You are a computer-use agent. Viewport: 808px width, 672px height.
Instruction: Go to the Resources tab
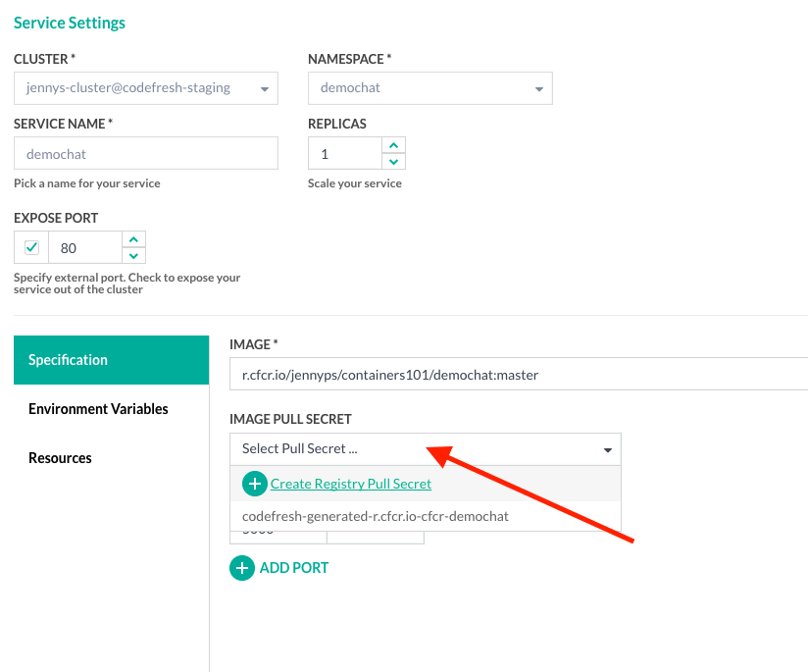click(61, 458)
